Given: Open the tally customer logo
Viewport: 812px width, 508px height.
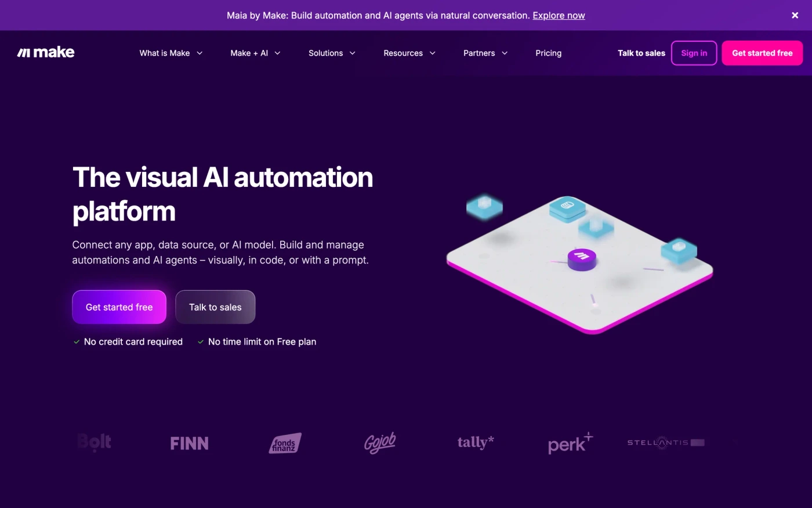Looking at the screenshot, I should point(476,442).
